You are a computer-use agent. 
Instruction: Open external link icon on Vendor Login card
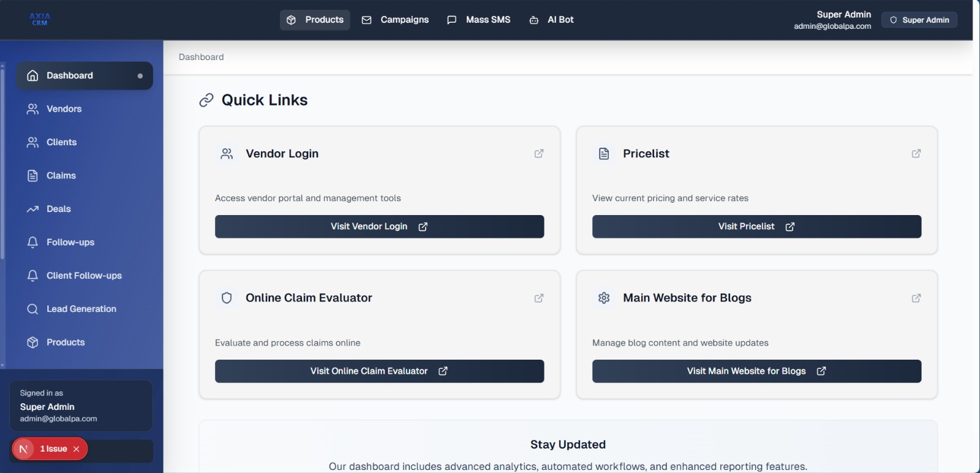pos(539,154)
